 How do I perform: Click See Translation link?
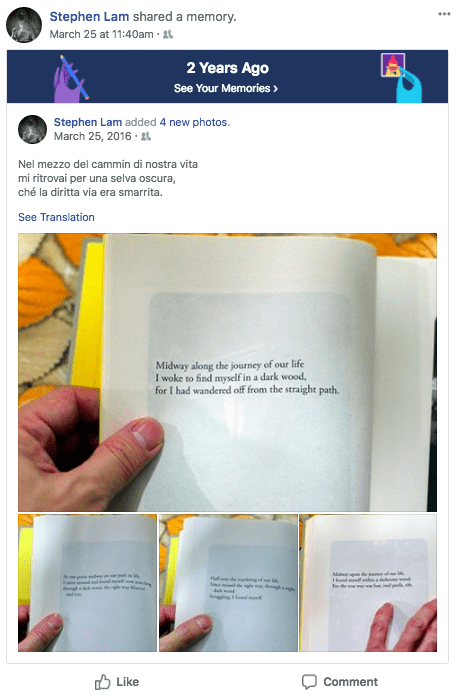click(56, 217)
